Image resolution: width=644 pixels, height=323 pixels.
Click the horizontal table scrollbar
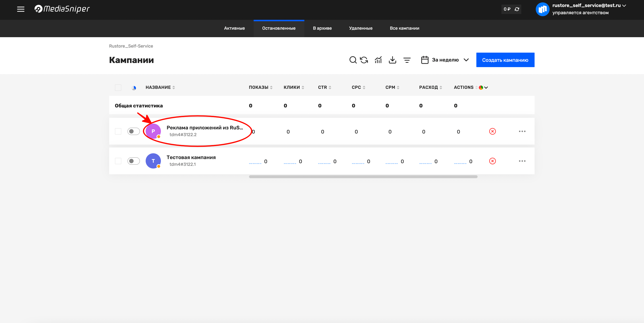363,177
